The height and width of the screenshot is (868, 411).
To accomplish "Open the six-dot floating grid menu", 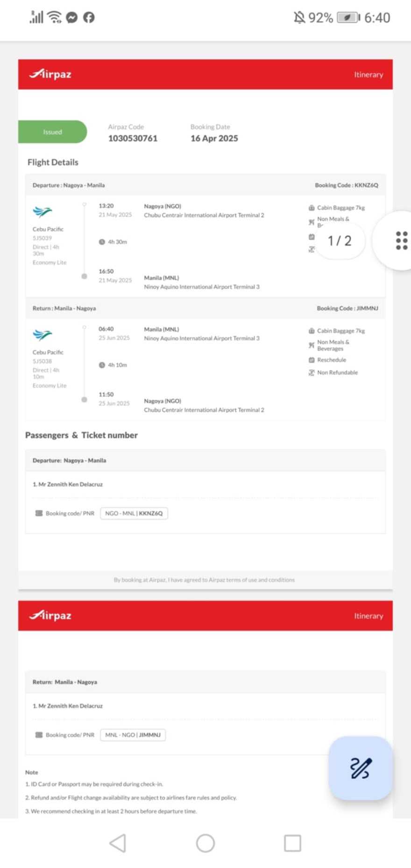I will tap(401, 241).
